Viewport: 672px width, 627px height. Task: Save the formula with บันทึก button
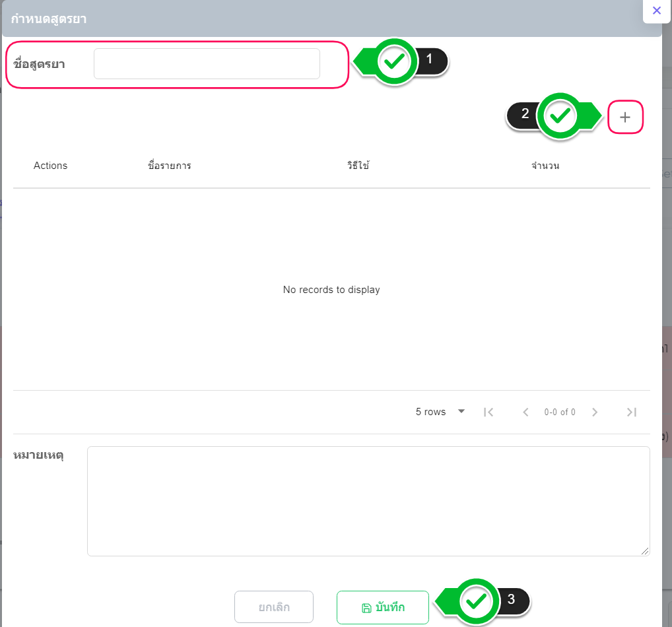tap(383, 607)
